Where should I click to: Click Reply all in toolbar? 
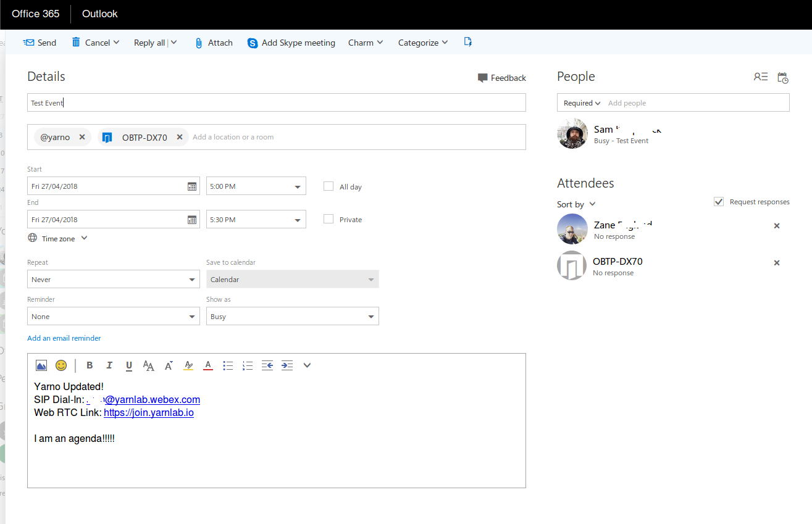point(149,43)
